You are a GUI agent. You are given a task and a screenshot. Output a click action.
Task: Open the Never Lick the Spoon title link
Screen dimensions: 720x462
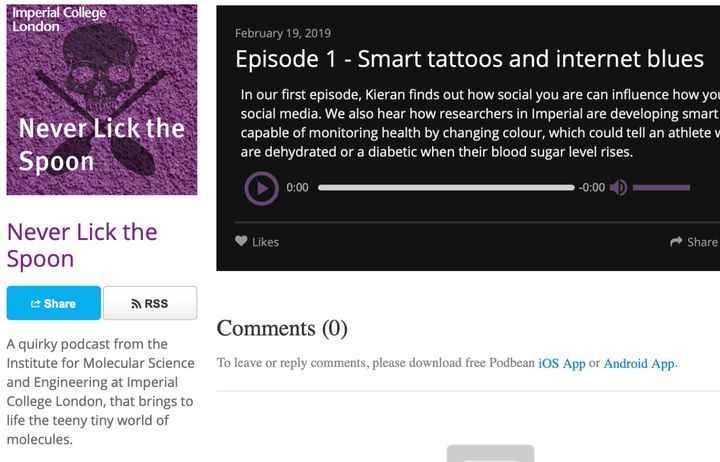(82, 245)
